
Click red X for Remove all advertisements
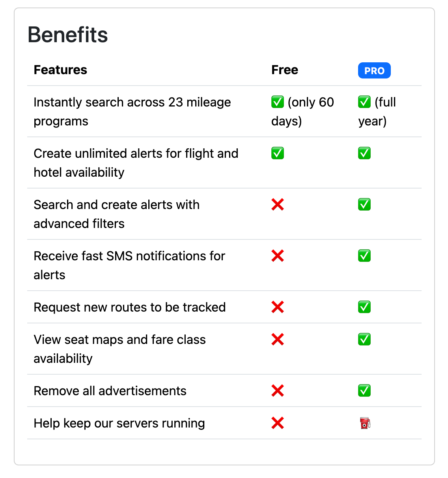point(278,391)
